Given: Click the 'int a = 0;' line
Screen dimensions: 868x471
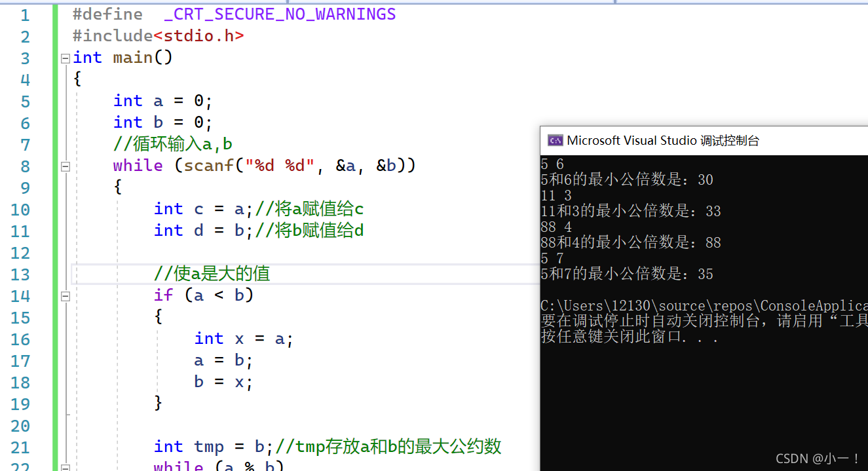Looking at the screenshot, I should [163, 101].
